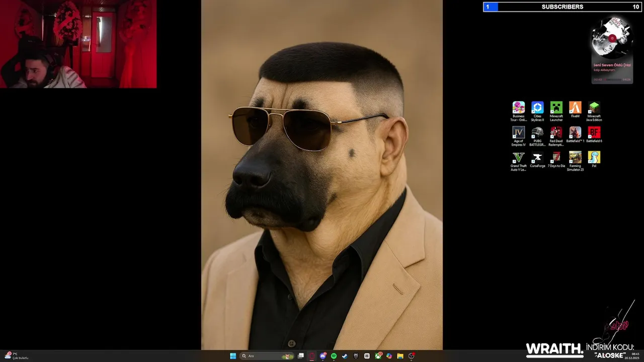Viewport: 644px width, 362px height.
Task: Click the song title Seni Seven Öldü
Action: (612, 65)
